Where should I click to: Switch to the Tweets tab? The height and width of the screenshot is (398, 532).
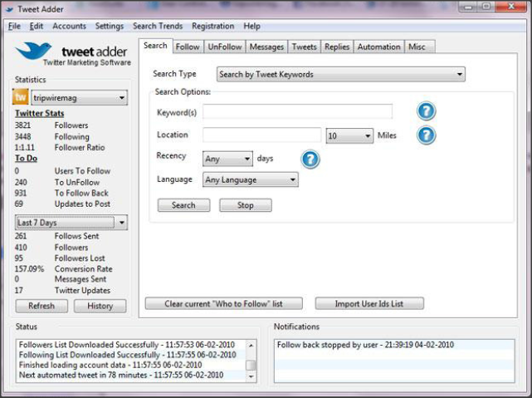coord(305,47)
